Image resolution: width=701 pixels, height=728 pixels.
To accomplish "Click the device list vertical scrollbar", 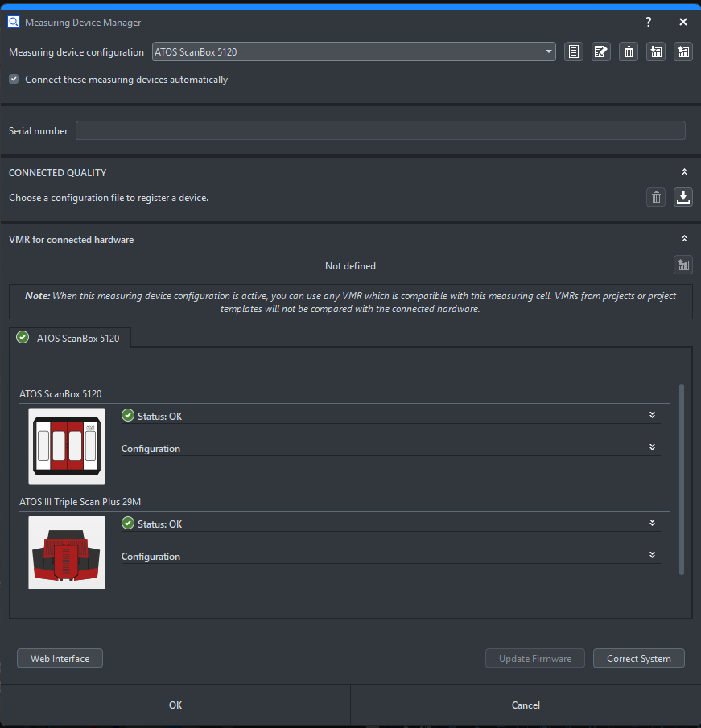I will coord(682,479).
